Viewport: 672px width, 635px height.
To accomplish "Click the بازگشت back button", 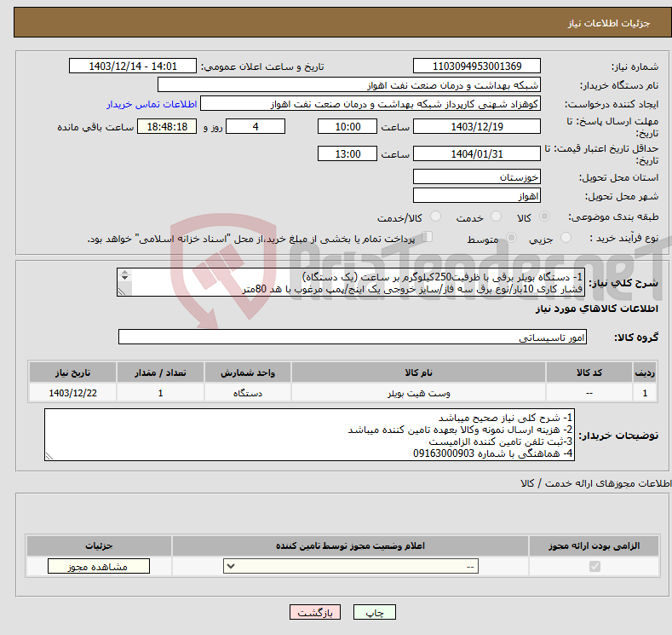I will [x=315, y=612].
